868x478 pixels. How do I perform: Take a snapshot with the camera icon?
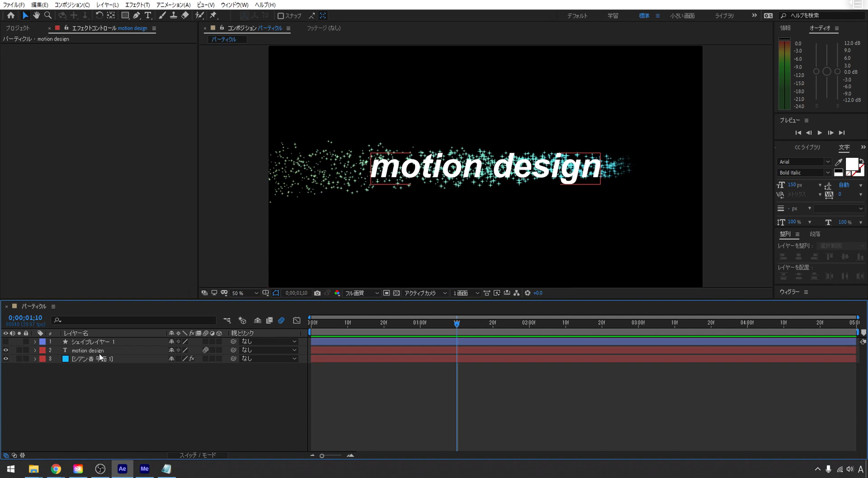click(x=317, y=293)
